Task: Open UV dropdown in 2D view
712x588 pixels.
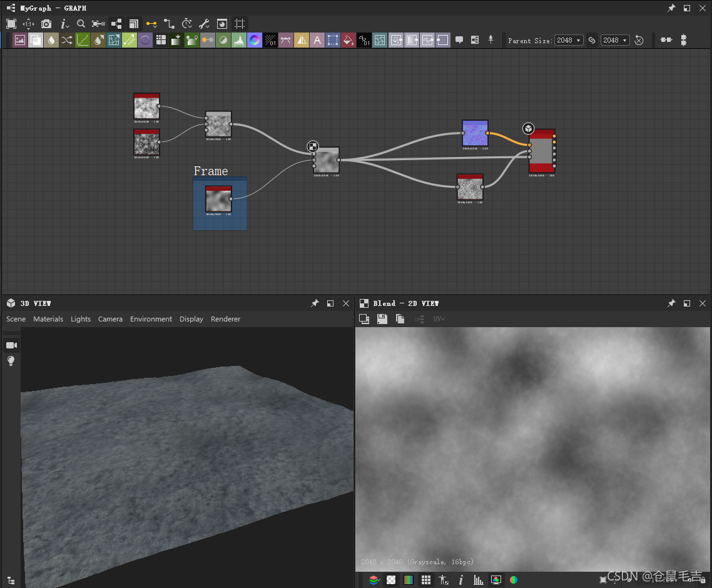Action: [x=439, y=319]
